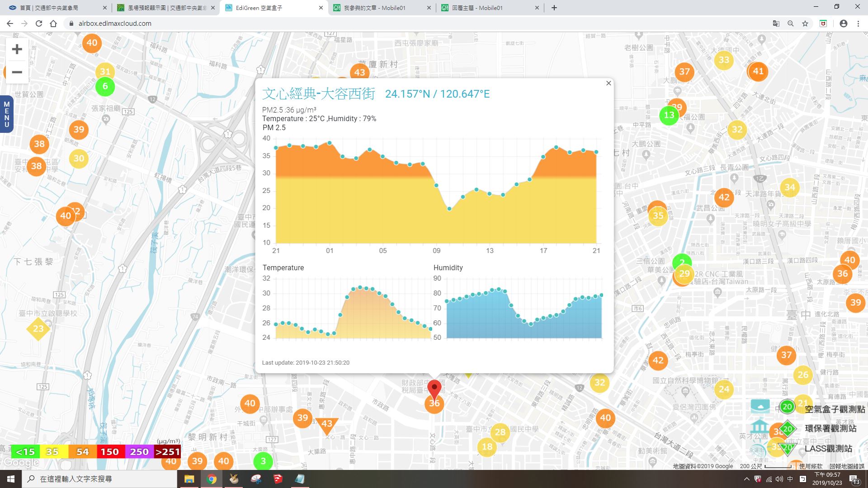
Task: Select the yellow marker 24
Action: [724, 389]
